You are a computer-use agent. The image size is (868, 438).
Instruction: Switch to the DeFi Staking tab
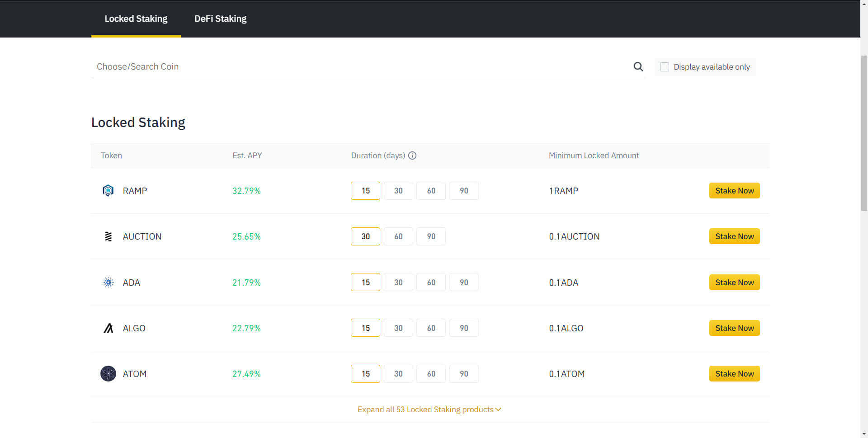coord(220,19)
